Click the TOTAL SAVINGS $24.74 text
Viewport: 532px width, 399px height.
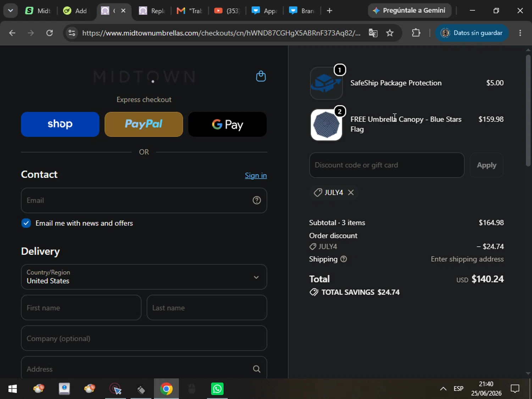(360, 292)
